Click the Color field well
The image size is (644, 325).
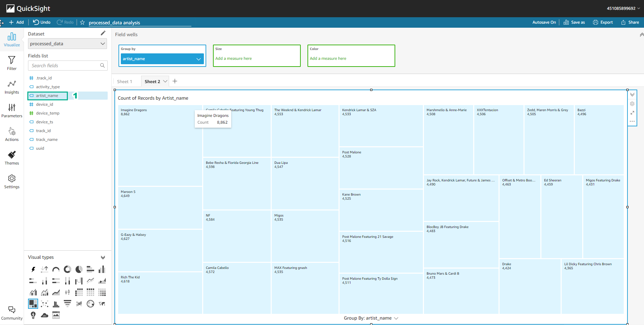pos(351,56)
